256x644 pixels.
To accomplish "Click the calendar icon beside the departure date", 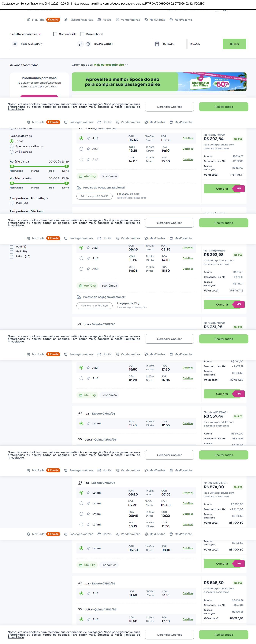I will [157, 44].
